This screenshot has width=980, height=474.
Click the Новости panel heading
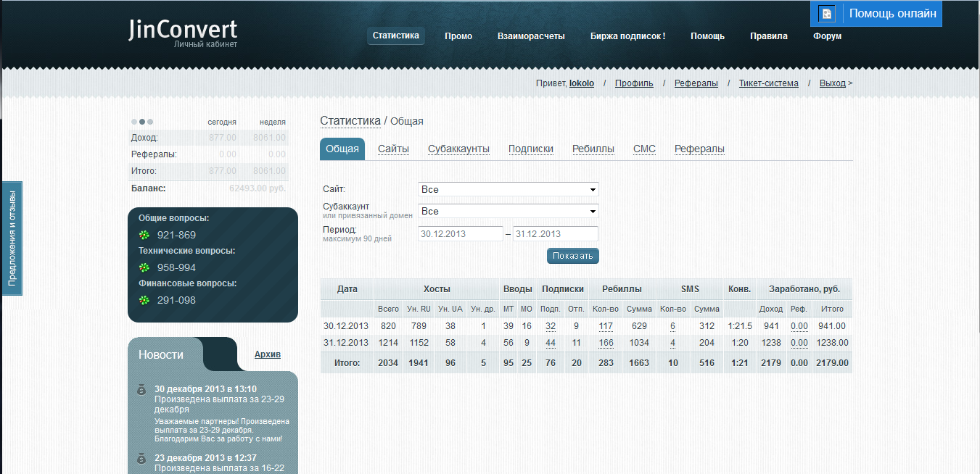click(x=161, y=354)
